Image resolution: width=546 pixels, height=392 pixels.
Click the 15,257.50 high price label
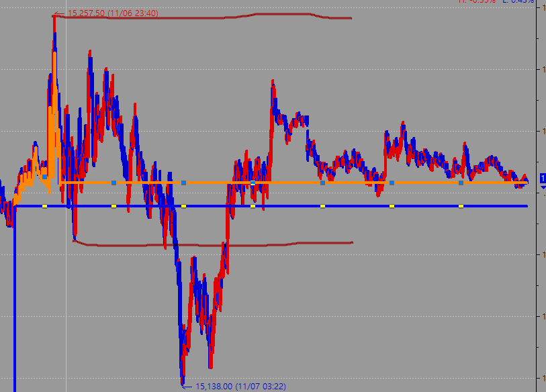pyautogui.click(x=112, y=13)
